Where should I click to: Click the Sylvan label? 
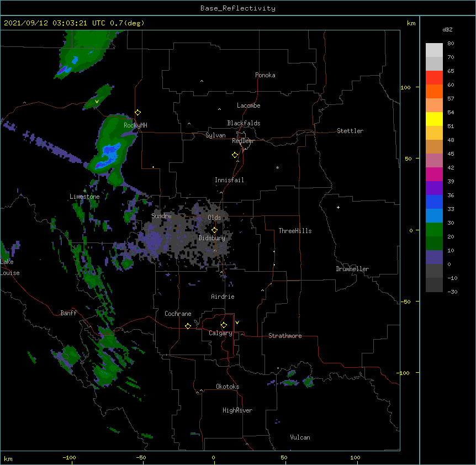[215, 135]
